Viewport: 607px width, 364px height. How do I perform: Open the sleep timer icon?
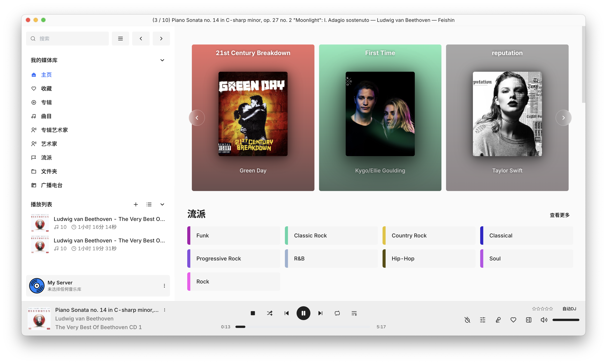[x=467, y=320]
